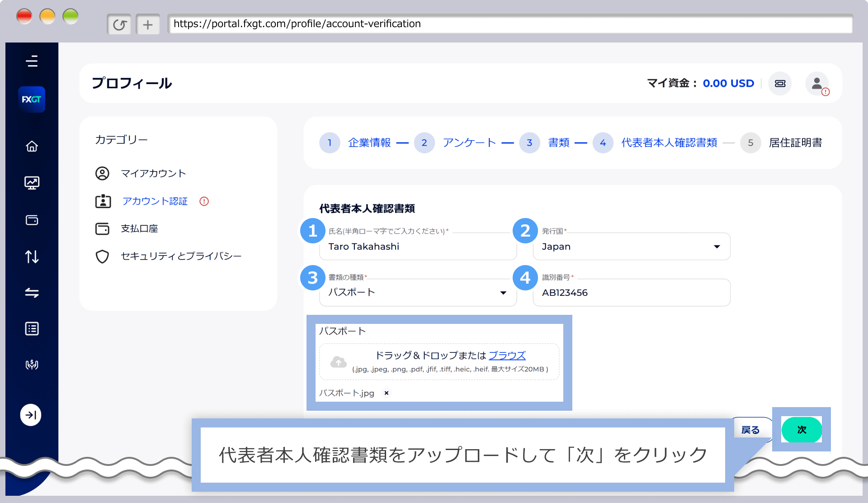Click the logout arrow icon at sidebar bottom
868x503 pixels.
(31, 415)
